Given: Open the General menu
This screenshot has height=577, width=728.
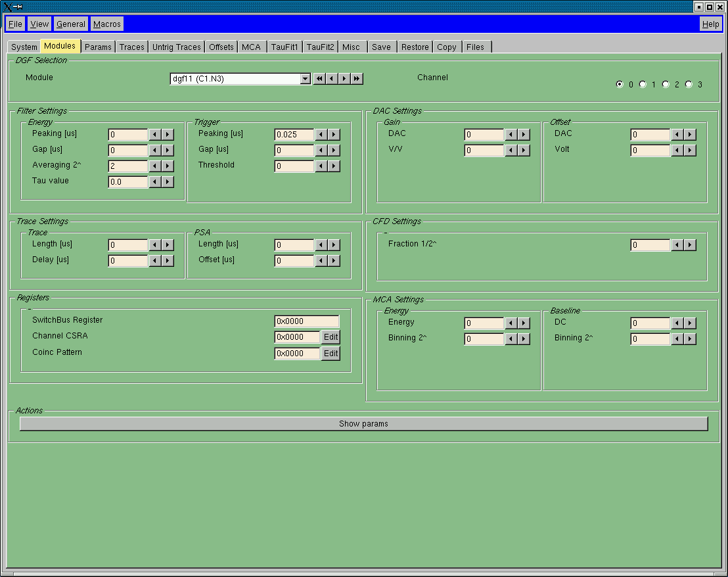Looking at the screenshot, I should [71, 24].
